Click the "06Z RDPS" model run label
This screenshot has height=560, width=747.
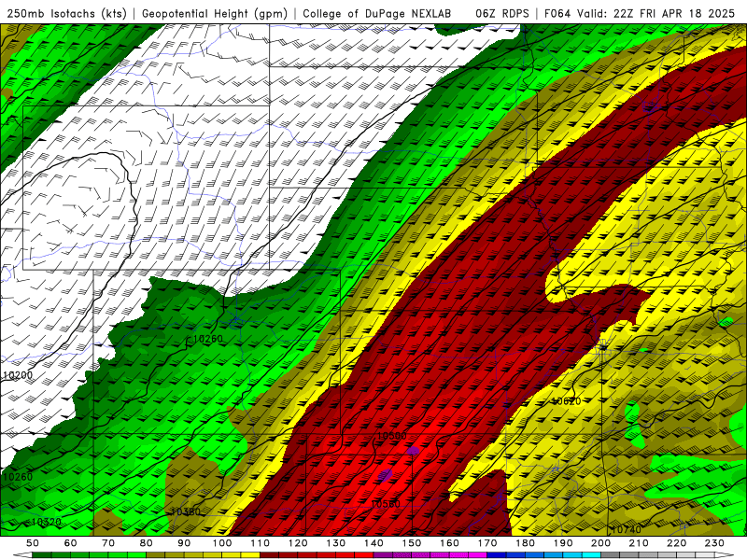pos(502,13)
